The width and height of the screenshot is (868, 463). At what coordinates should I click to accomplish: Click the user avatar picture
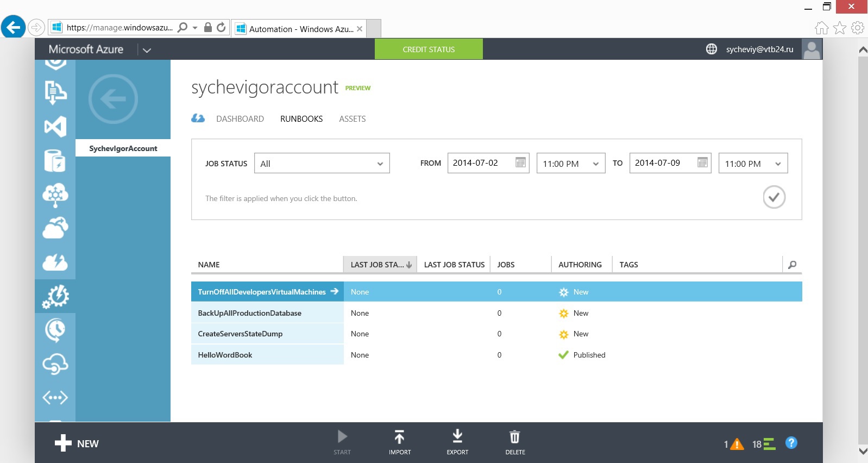[x=812, y=49]
